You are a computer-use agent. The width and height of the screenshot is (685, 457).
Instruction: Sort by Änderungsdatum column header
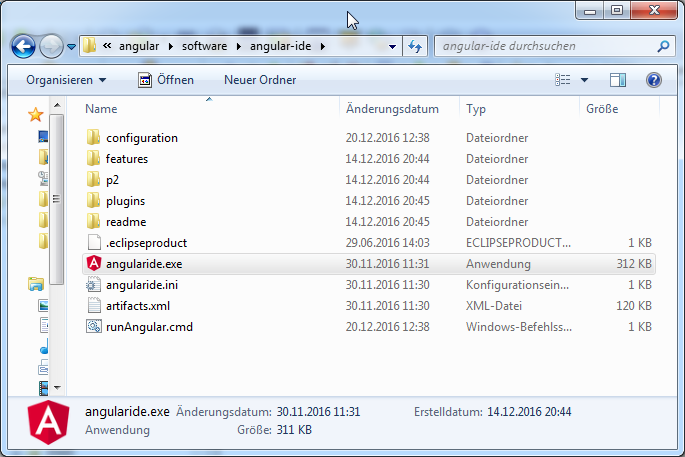pos(392,109)
